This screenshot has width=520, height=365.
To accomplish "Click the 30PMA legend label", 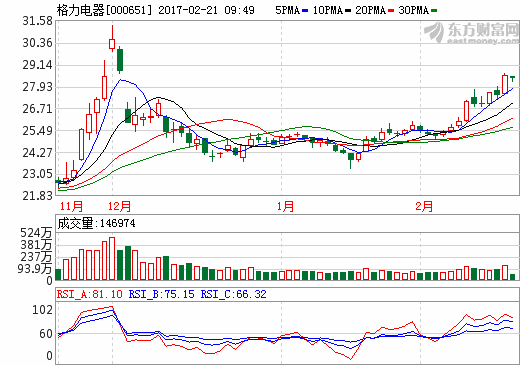I will pyautogui.click(x=413, y=10).
